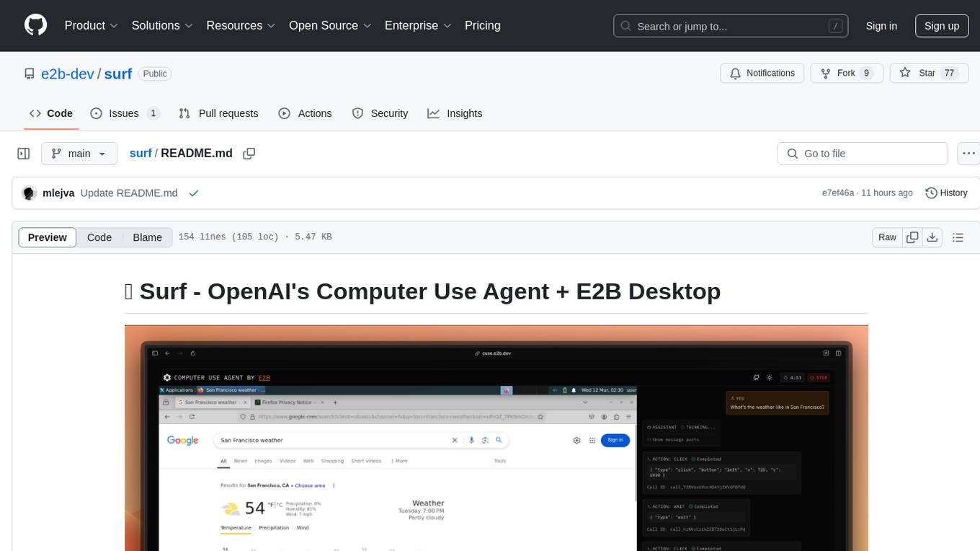Image resolution: width=980 pixels, height=551 pixels.
Task: Click mlejva's avatar
Action: 30,193
